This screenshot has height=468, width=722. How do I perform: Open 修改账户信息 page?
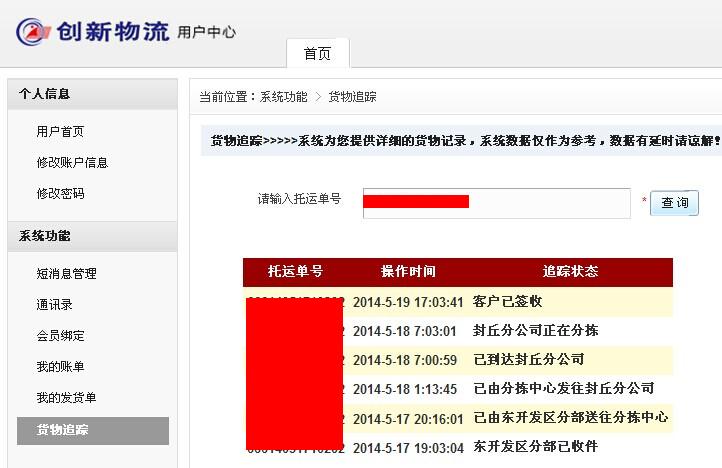click(72, 163)
